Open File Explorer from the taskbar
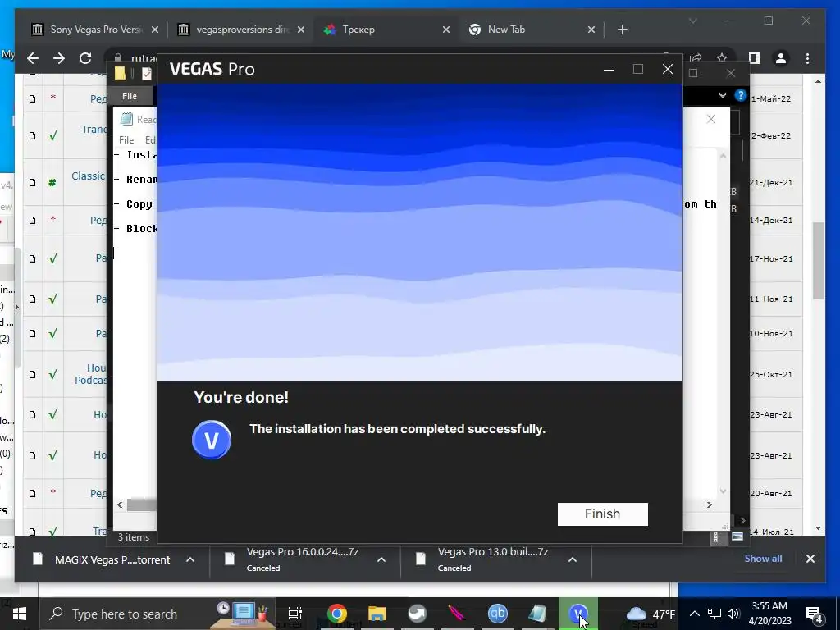Image resolution: width=840 pixels, height=630 pixels. click(377, 614)
